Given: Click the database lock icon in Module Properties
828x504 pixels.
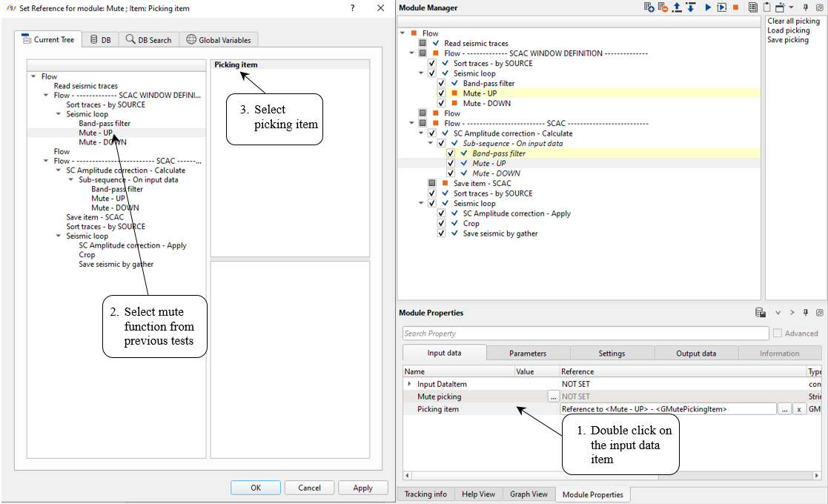Looking at the screenshot, I should [760, 313].
